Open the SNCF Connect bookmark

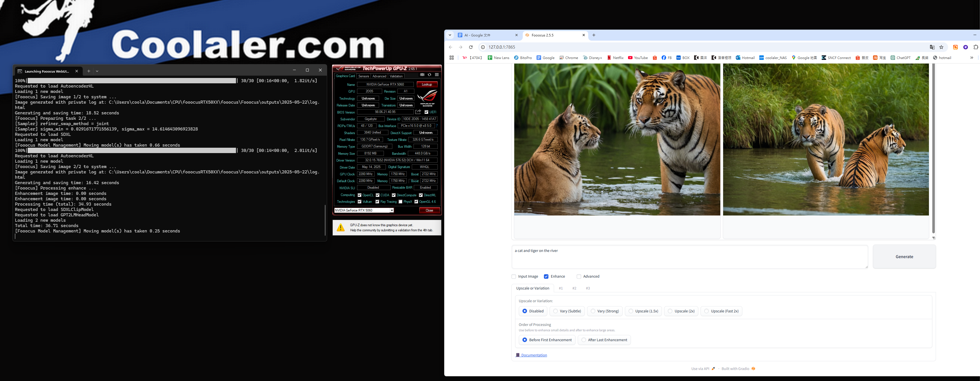coord(836,58)
